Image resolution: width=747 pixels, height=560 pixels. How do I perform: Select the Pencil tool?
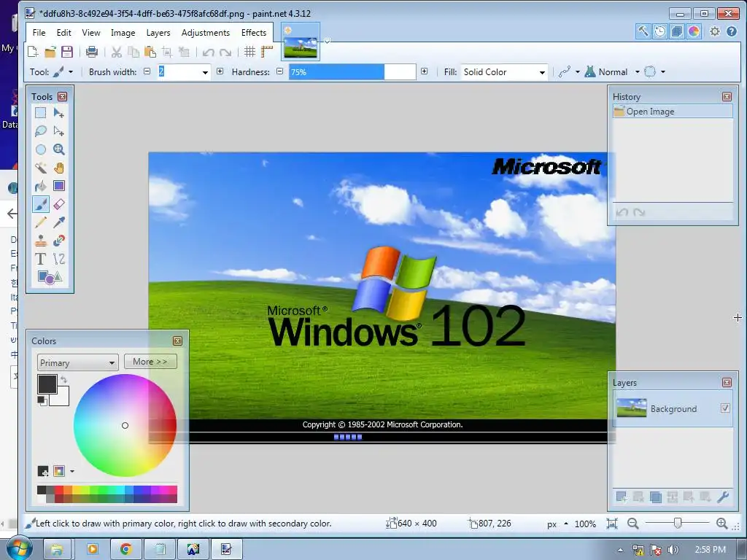41,222
